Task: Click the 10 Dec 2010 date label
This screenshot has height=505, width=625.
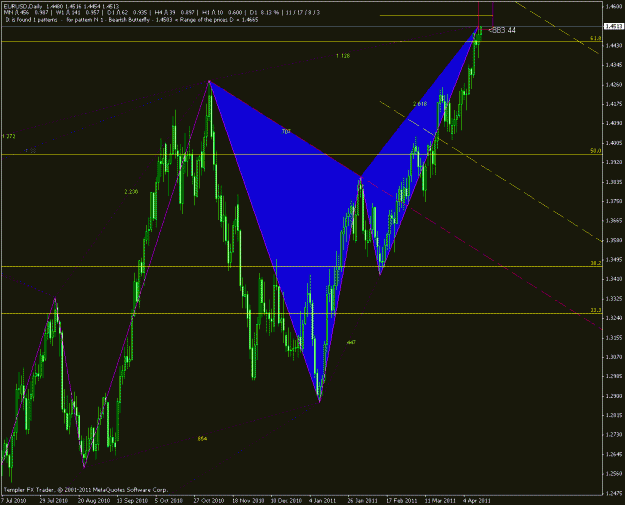Action: pos(287,501)
